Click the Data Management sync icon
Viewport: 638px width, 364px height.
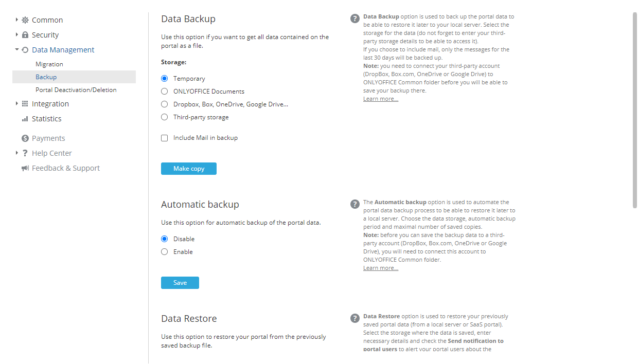[24, 49]
